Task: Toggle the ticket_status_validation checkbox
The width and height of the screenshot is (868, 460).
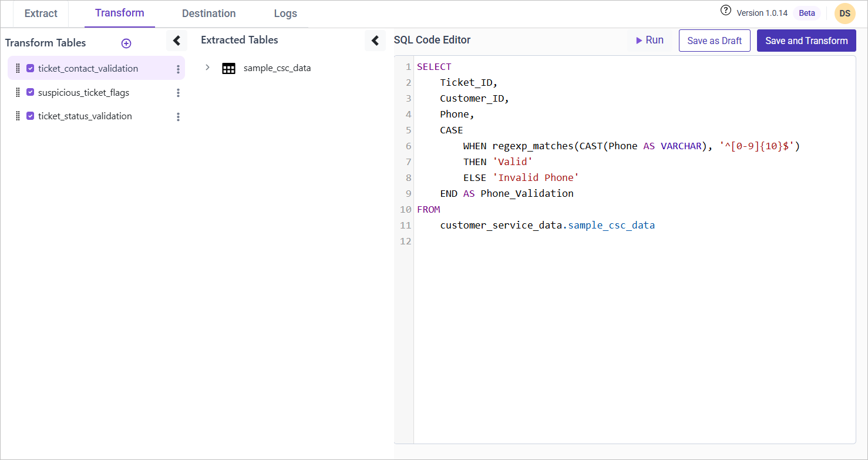Action: tap(31, 116)
